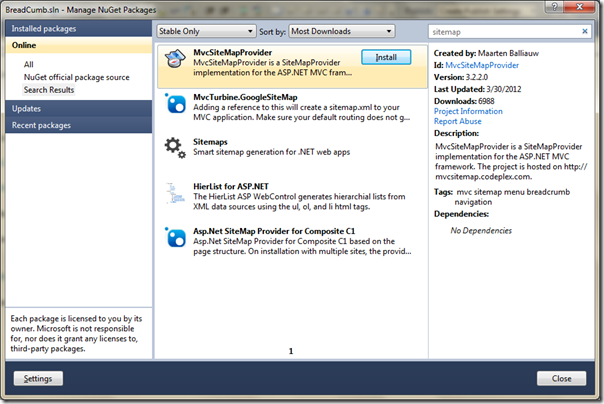Image resolution: width=604 pixels, height=404 pixels.
Task: Clear the sitemap search with the X icon
Action: 584,31
